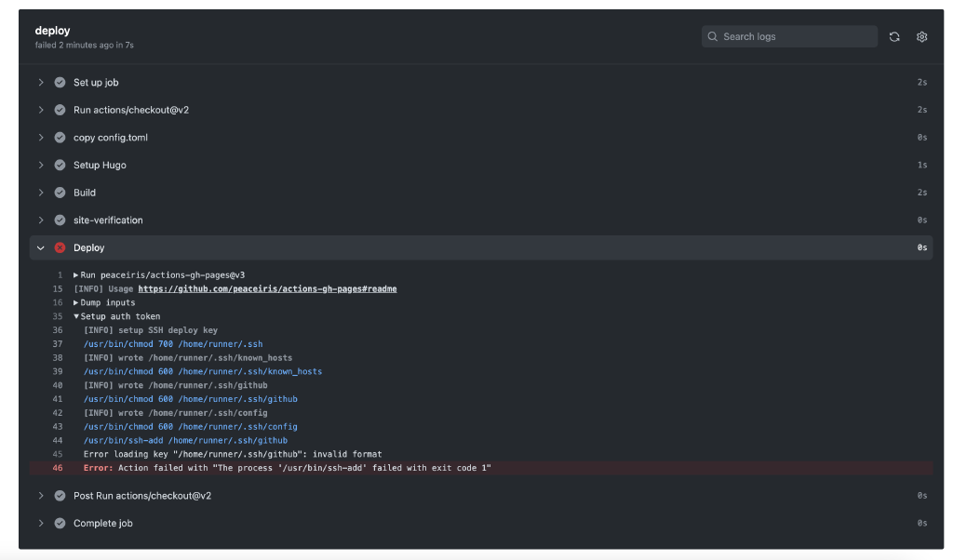The image size is (953, 560).
Task: Click the refresh logs icon
Action: click(x=894, y=37)
